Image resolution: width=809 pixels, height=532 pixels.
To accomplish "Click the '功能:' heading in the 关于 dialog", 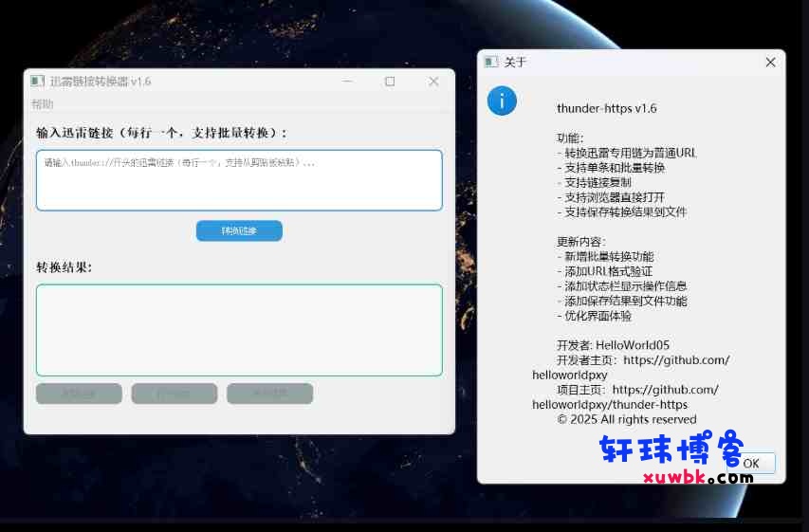I will (x=570, y=138).
